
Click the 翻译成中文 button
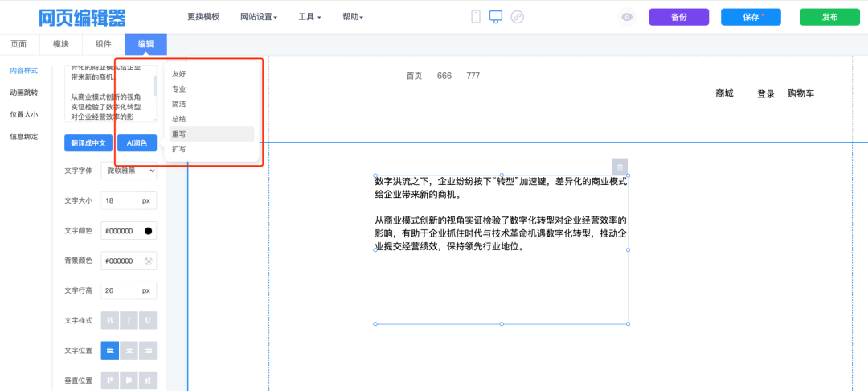click(88, 143)
